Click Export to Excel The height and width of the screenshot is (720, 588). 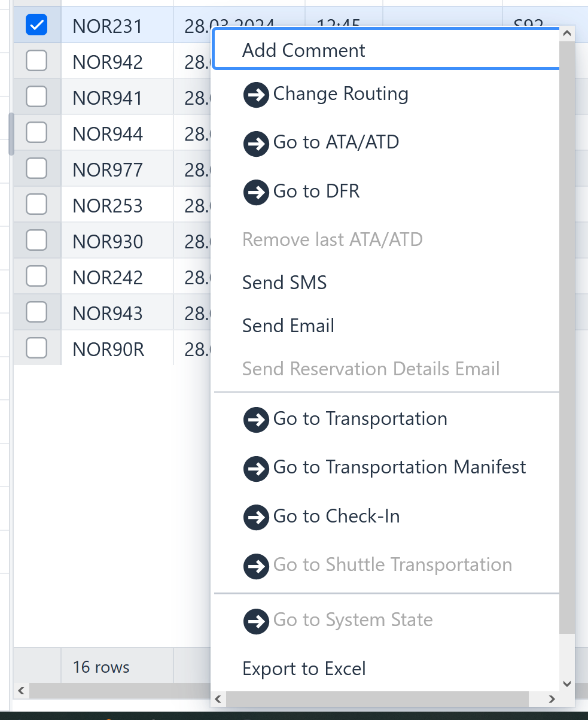tap(304, 669)
